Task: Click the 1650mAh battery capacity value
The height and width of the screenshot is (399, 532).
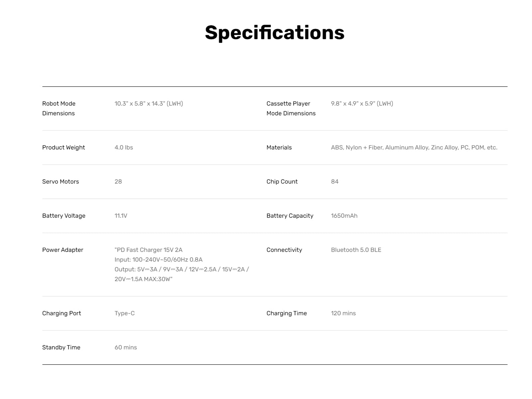Action: (x=344, y=216)
